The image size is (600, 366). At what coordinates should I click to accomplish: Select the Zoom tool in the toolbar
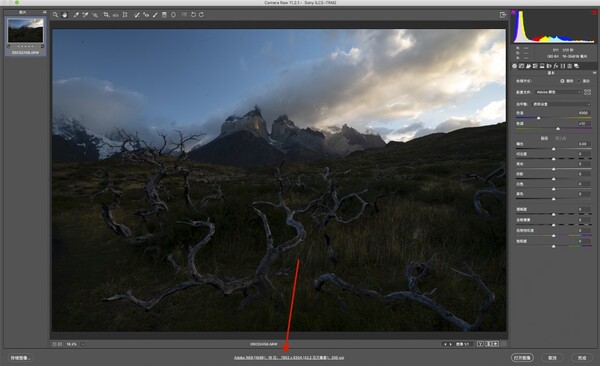pos(55,15)
